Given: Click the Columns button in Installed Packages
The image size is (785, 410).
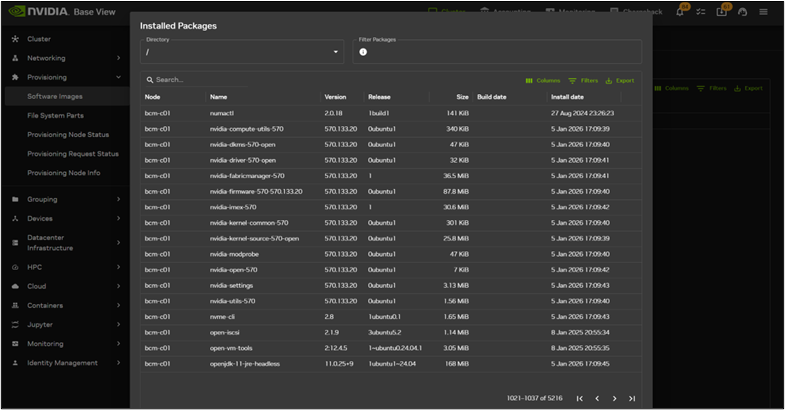Looking at the screenshot, I should pos(543,81).
